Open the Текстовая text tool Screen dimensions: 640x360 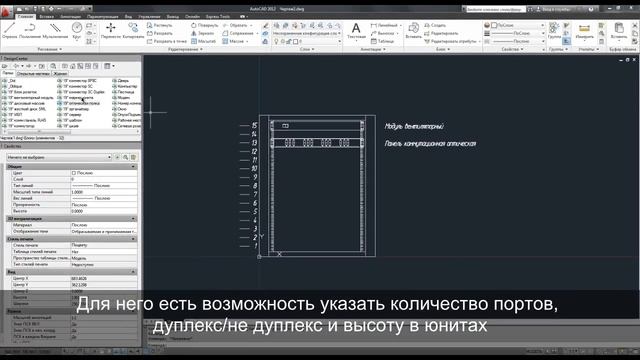[356, 31]
